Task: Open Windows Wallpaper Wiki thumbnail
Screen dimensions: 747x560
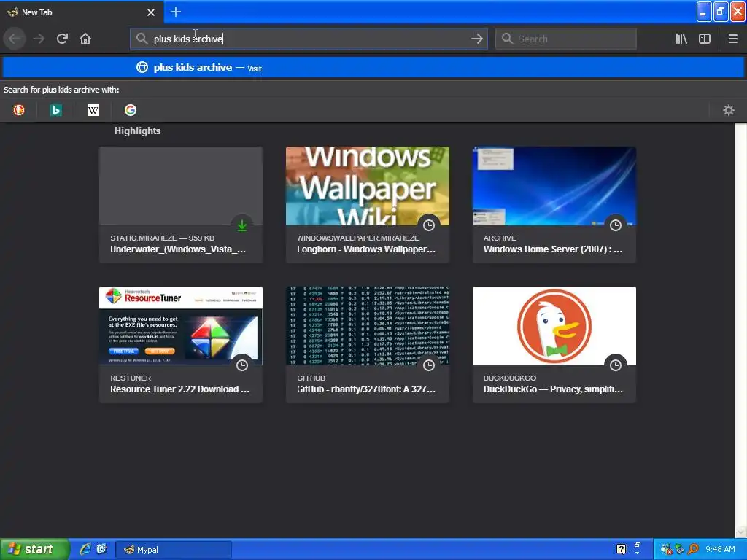Action: pos(368,186)
